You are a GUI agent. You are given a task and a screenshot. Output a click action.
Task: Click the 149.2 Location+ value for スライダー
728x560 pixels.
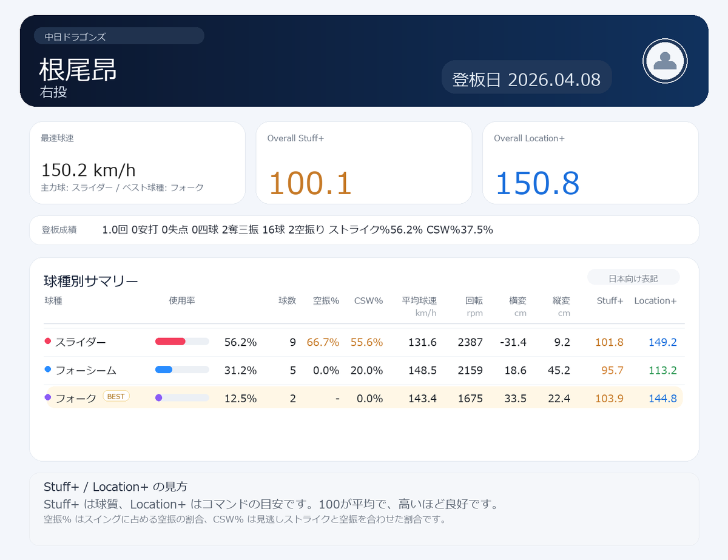pyautogui.click(x=662, y=342)
